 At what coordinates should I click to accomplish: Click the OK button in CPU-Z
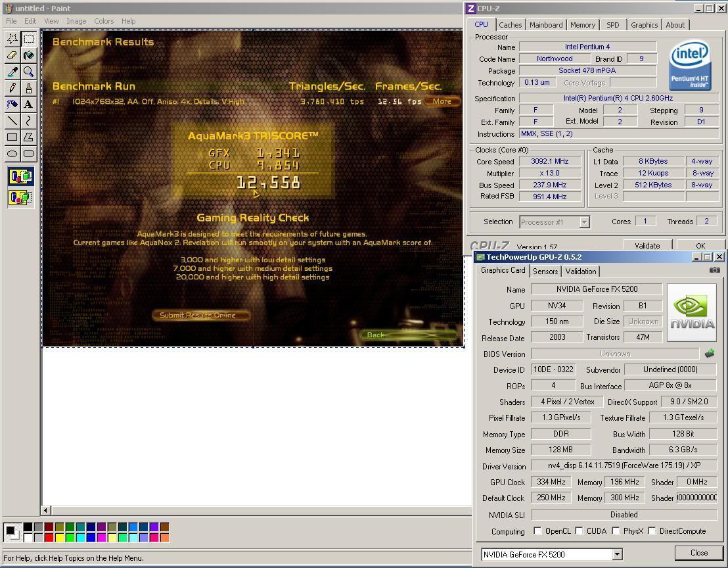pyautogui.click(x=700, y=245)
